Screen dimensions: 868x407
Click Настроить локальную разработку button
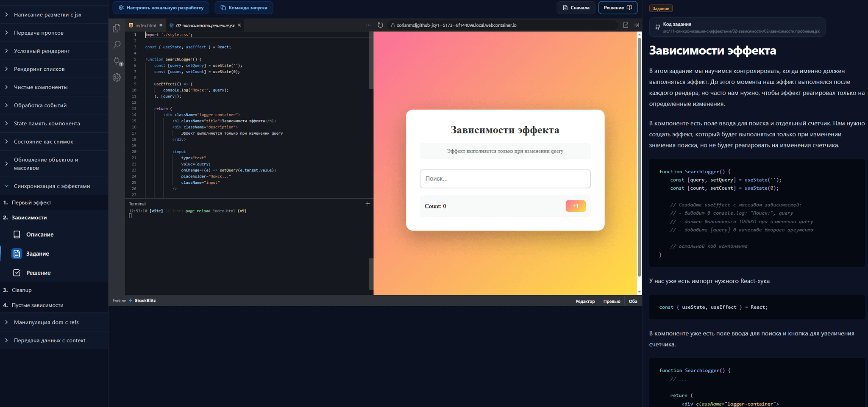pyautogui.click(x=161, y=7)
